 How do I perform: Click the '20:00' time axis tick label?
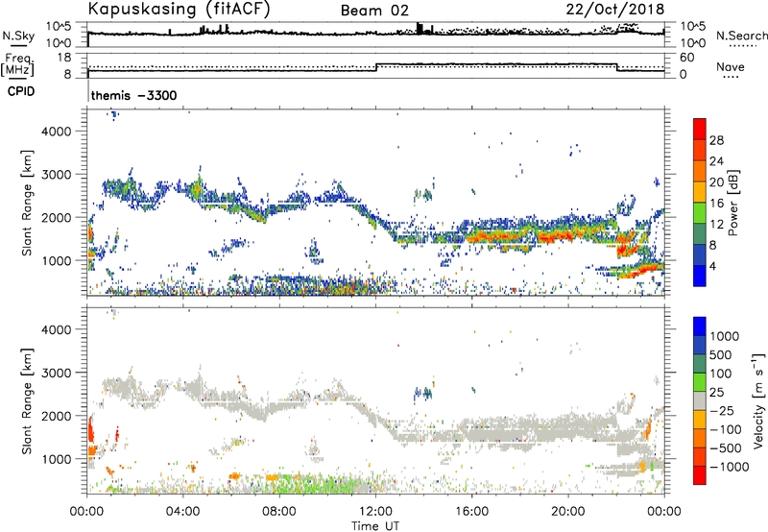pos(568,512)
